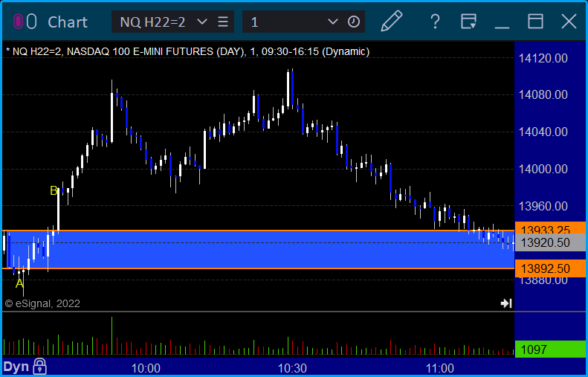Click the 14120.00 price axis label
Viewport: 588px width, 377px height.
click(x=543, y=58)
